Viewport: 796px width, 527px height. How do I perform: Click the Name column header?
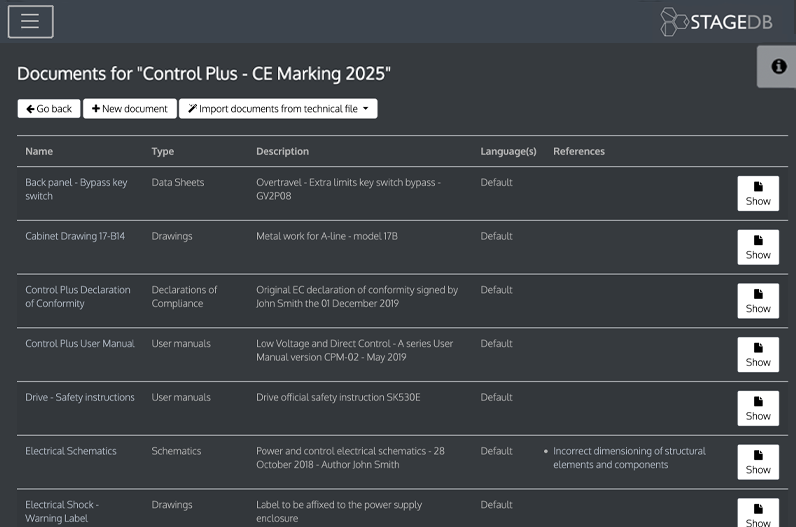pyautogui.click(x=39, y=151)
